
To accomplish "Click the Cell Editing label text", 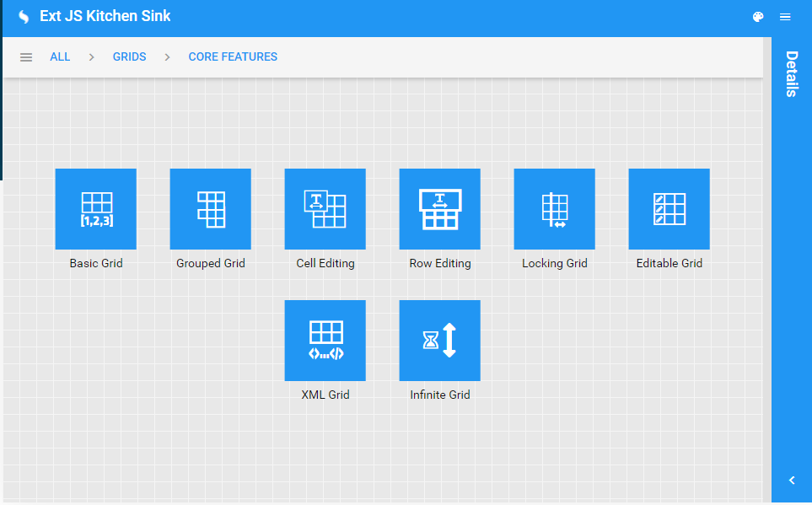I will (325, 263).
